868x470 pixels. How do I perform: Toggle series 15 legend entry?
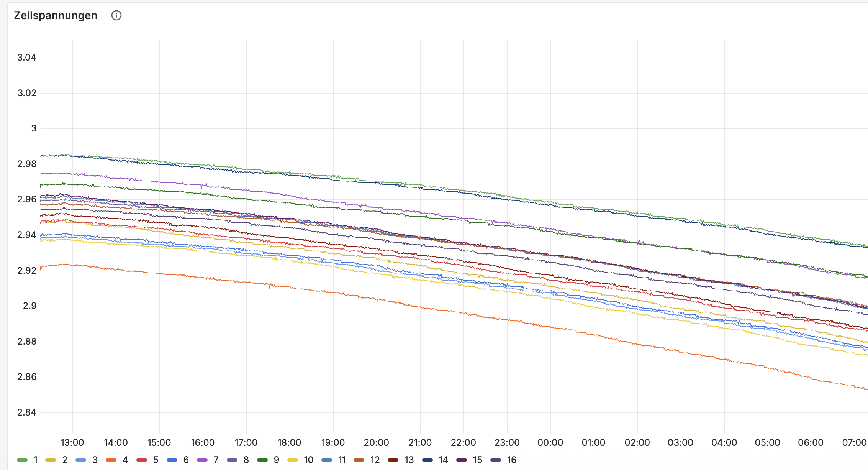pyautogui.click(x=477, y=460)
